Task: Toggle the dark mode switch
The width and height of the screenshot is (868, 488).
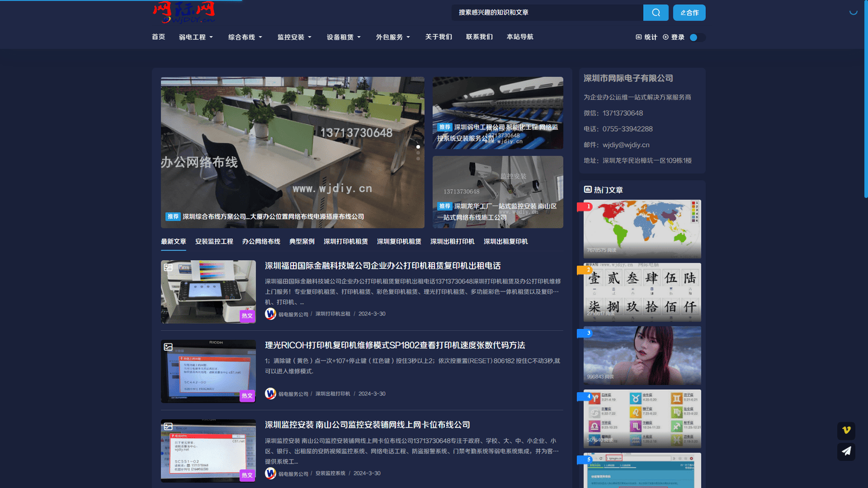Action: [x=697, y=37]
